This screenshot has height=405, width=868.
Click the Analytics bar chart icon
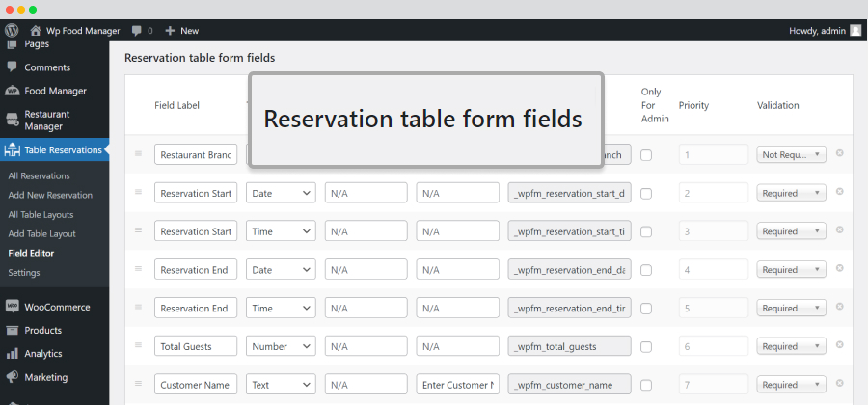12,354
